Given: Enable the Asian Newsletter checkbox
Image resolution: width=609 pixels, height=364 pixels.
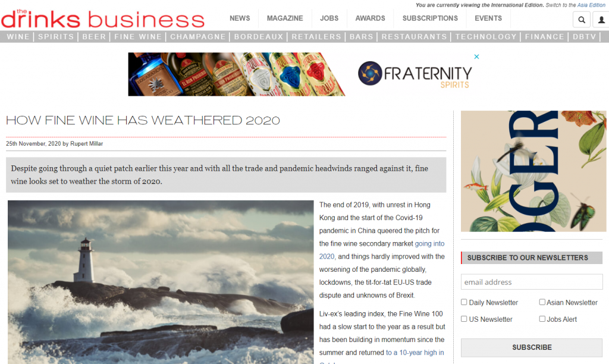Looking at the screenshot, I should click(x=542, y=302).
